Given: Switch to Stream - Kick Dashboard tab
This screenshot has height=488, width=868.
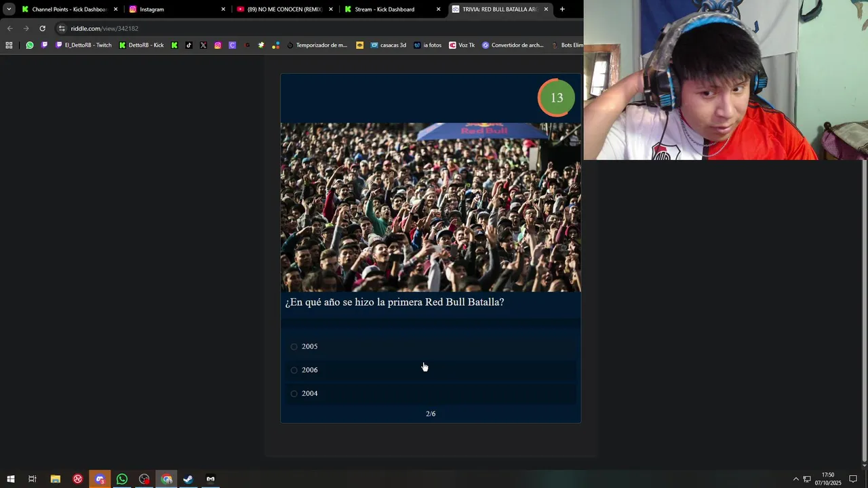Looking at the screenshot, I should click(x=392, y=9).
